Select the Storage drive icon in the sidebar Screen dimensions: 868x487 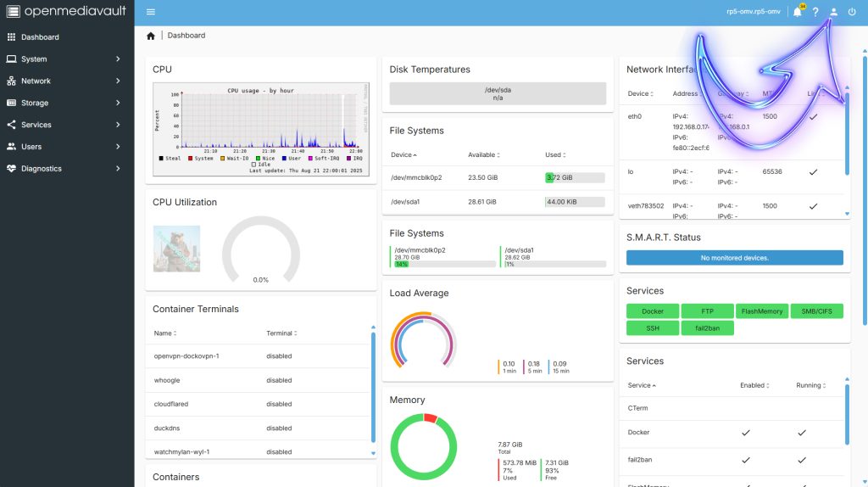tap(11, 103)
